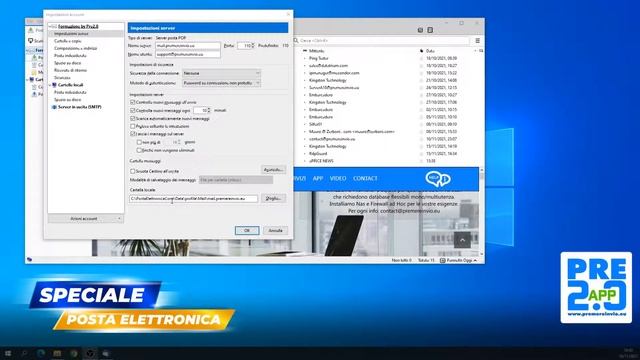Click the minutes interval stepper arrows
The height and width of the screenshot is (360, 640).
(209, 110)
